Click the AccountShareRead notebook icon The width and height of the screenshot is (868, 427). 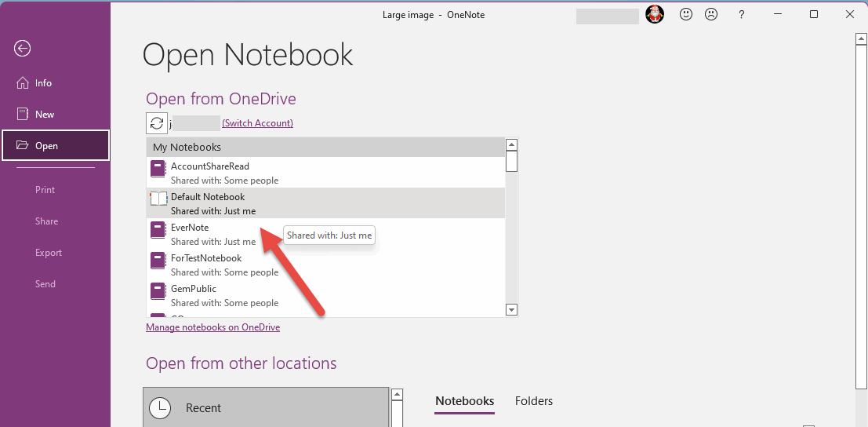pyautogui.click(x=158, y=173)
